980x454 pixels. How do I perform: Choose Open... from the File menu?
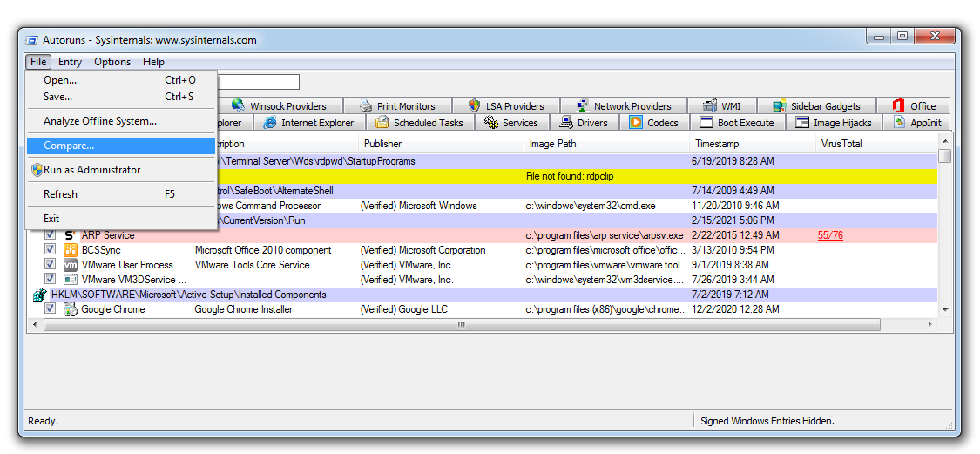(x=120, y=80)
